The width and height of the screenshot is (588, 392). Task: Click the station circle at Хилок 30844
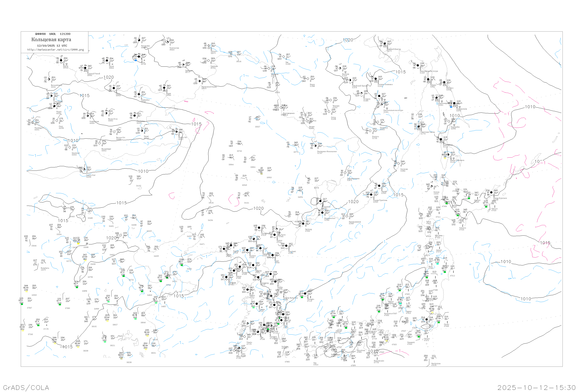(x=107, y=61)
